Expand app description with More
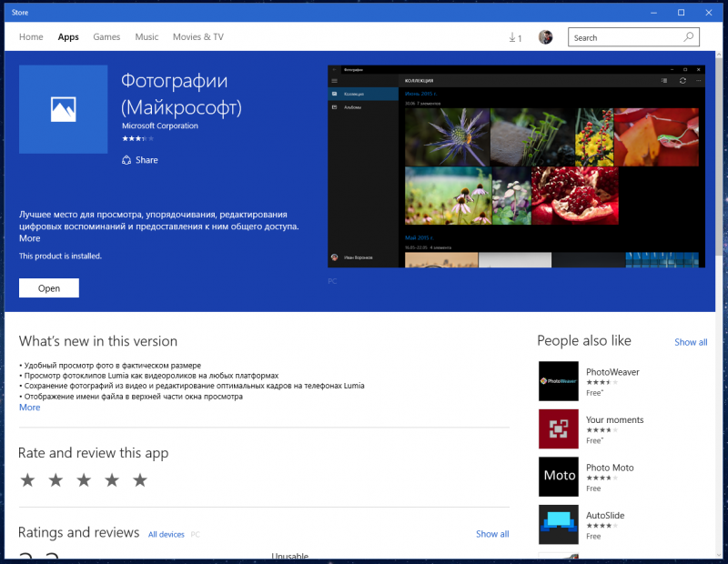 (30, 238)
